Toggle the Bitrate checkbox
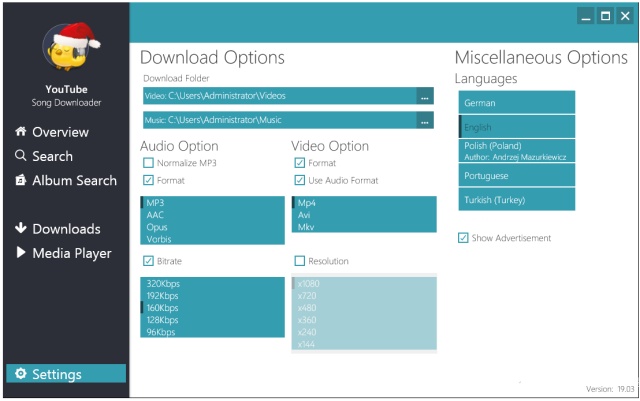The height and width of the screenshot is (401, 640). (149, 261)
